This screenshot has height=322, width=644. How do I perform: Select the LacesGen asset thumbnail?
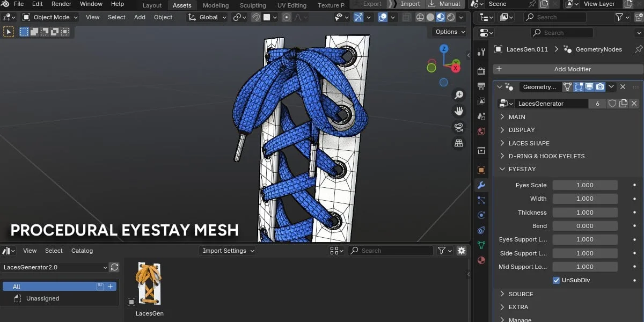pyautogui.click(x=149, y=283)
